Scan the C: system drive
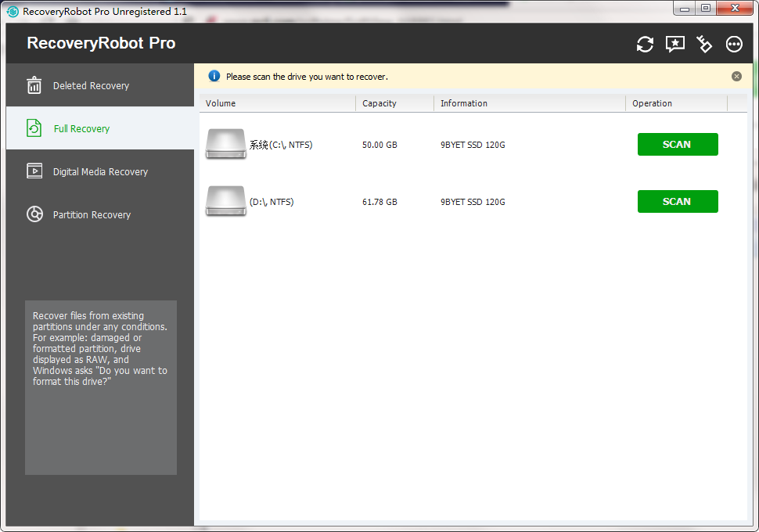Viewport: 759px width, 532px height. pyautogui.click(x=677, y=144)
